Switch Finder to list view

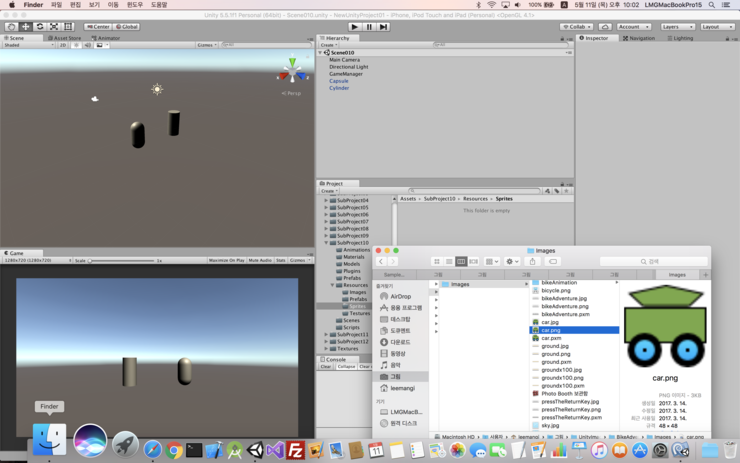click(x=449, y=261)
